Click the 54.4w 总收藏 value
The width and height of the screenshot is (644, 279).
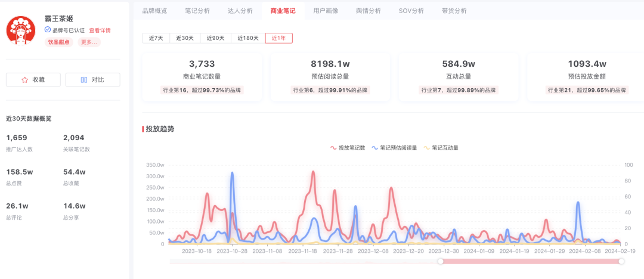coord(75,172)
